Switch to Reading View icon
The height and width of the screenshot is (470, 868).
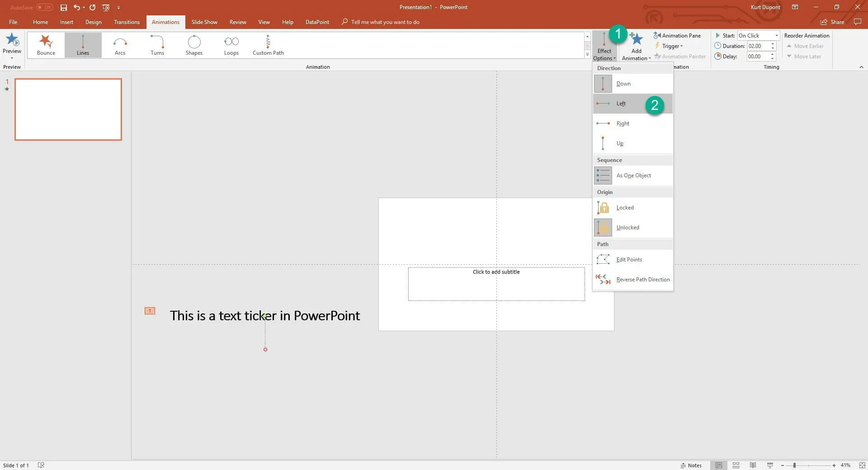(x=753, y=465)
